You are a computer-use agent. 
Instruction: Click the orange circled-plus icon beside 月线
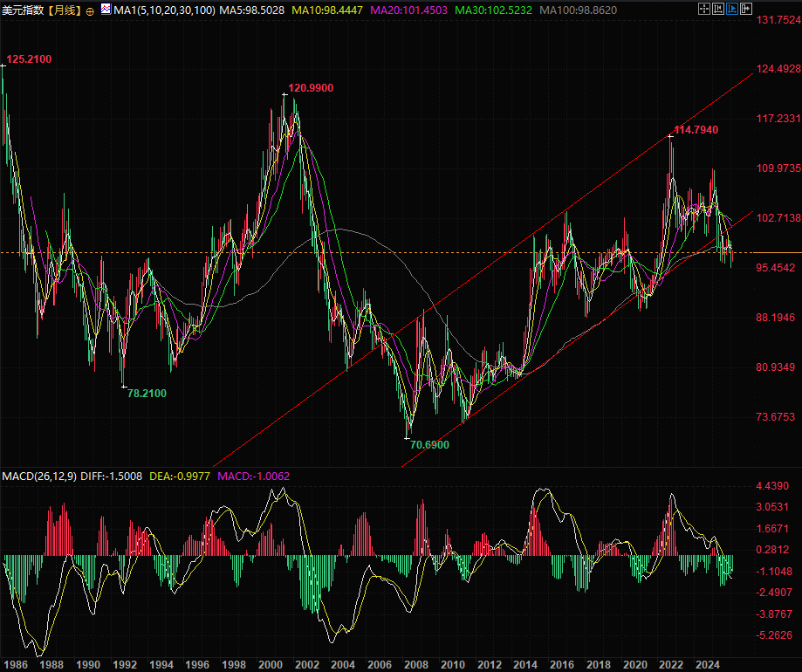pos(90,11)
